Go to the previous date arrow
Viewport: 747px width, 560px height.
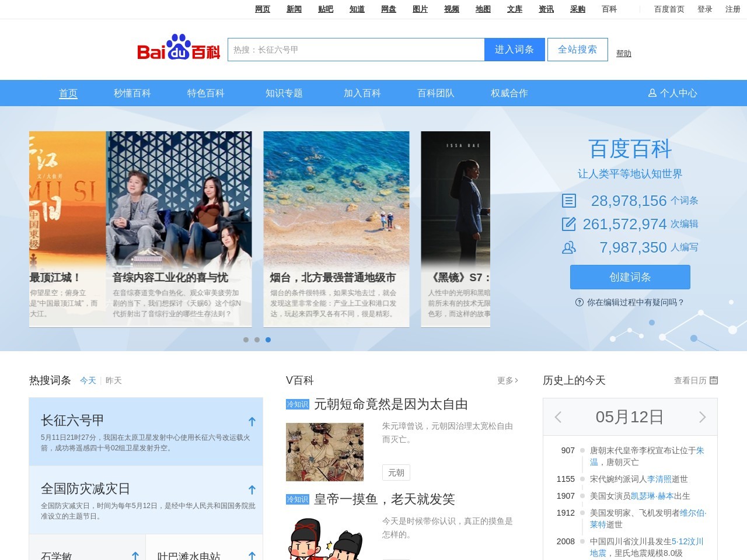coord(558,417)
